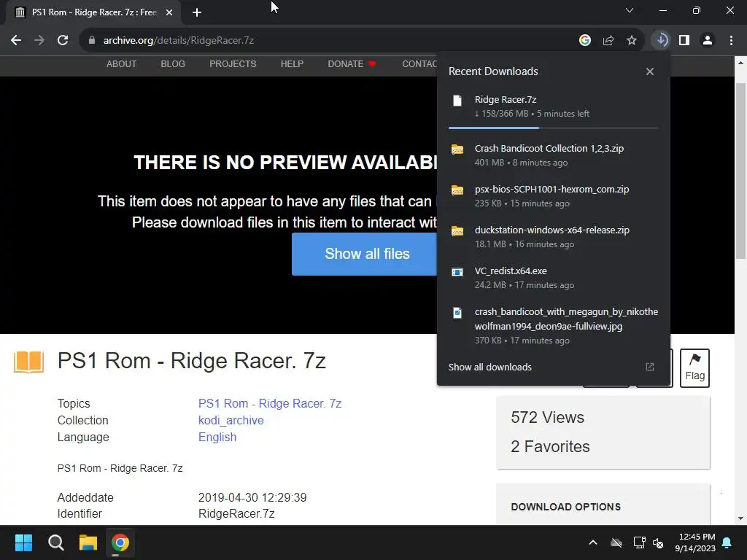The width and height of the screenshot is (747, 560).
Task: Click the Show all files button
Action: pos(365,254)
